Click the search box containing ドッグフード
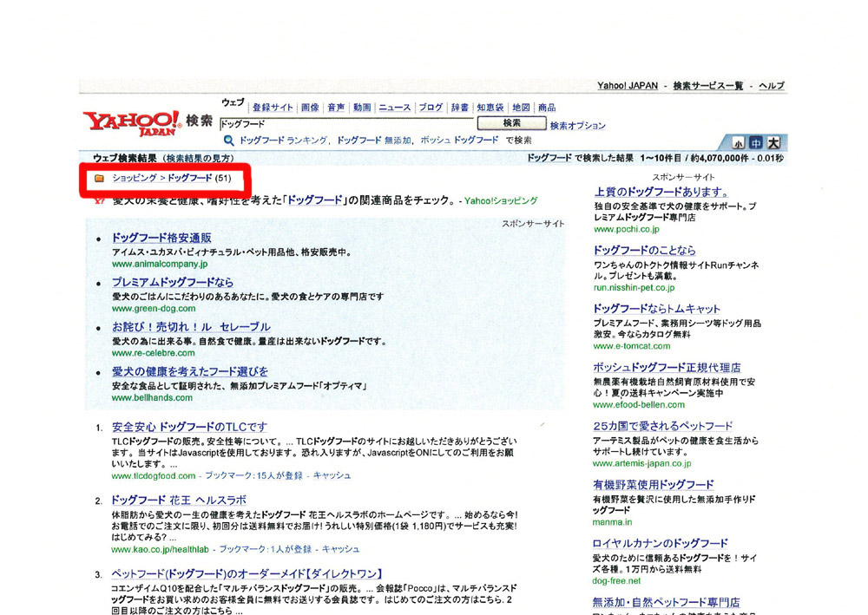 [347, 124]
